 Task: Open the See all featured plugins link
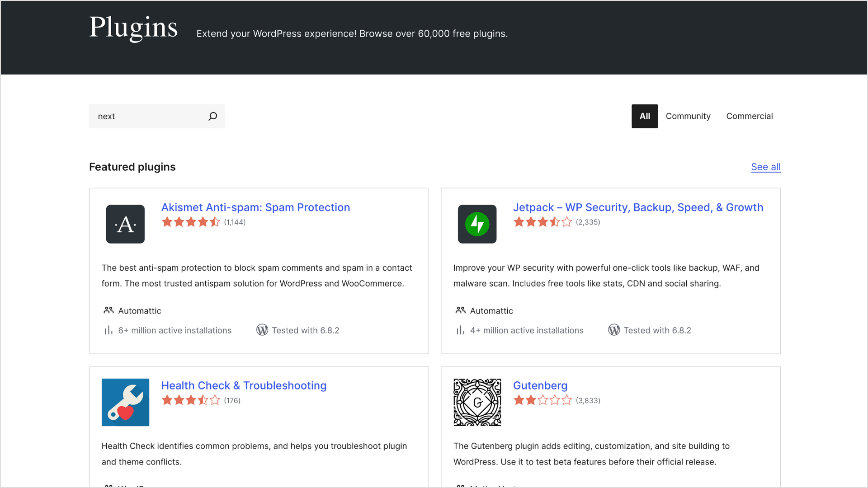(765, 167)
